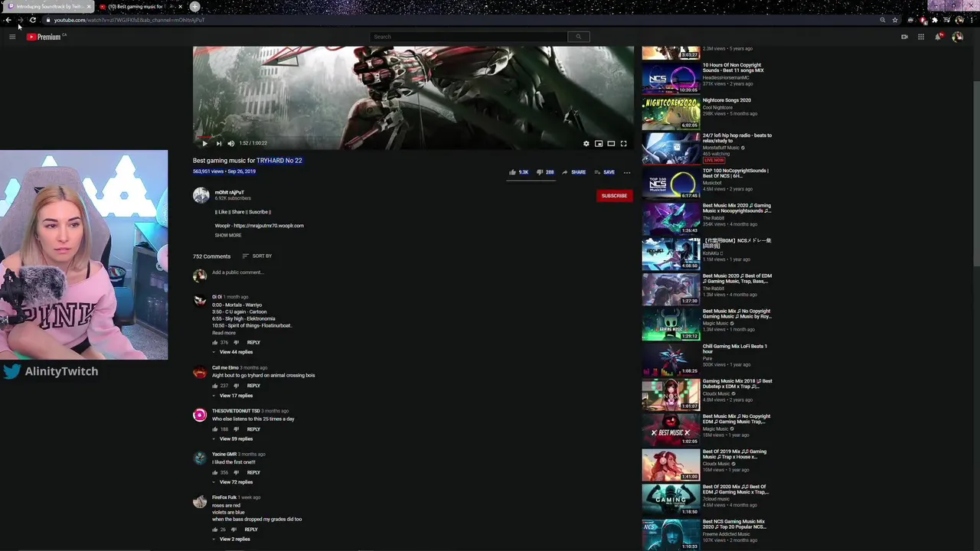
Task: Dislike THESOVIETDONUT TSD's comment
Action: [x=236, y=429]
